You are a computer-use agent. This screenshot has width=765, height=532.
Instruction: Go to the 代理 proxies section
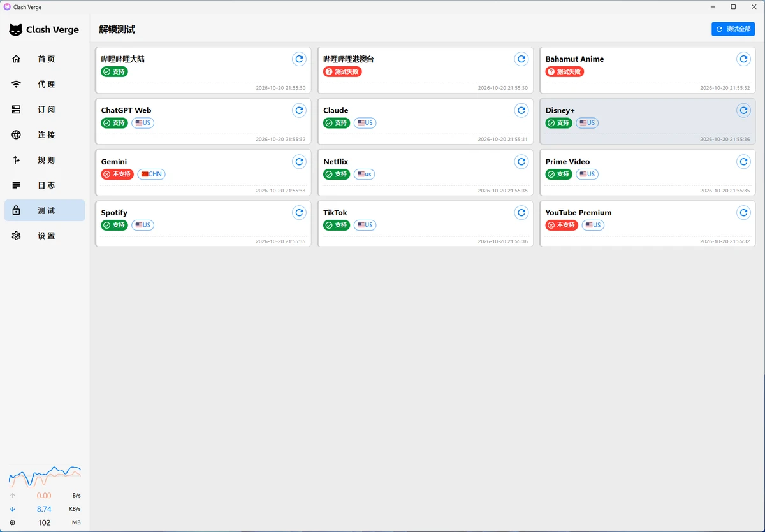(45, 84)
